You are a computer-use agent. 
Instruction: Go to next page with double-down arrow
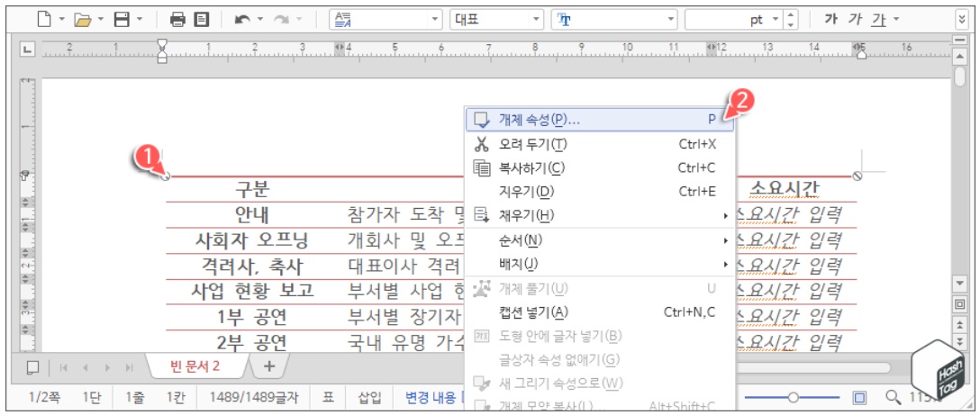(x=959, y=340)
